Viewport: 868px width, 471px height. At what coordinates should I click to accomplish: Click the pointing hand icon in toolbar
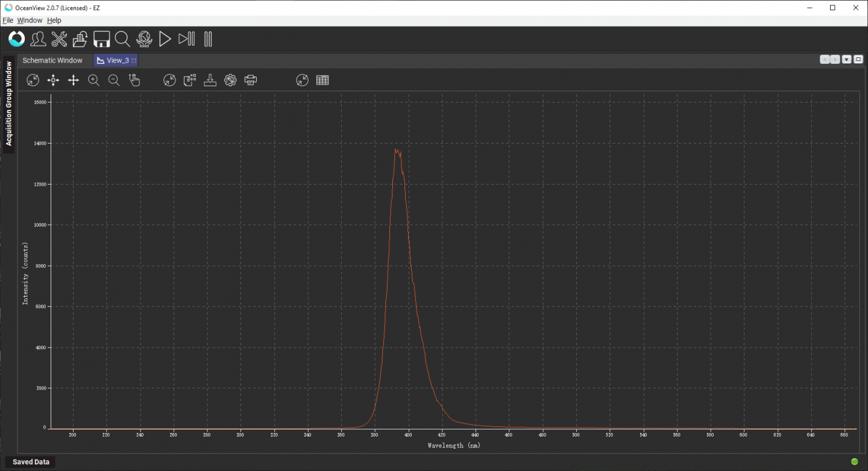click(134, 80)
